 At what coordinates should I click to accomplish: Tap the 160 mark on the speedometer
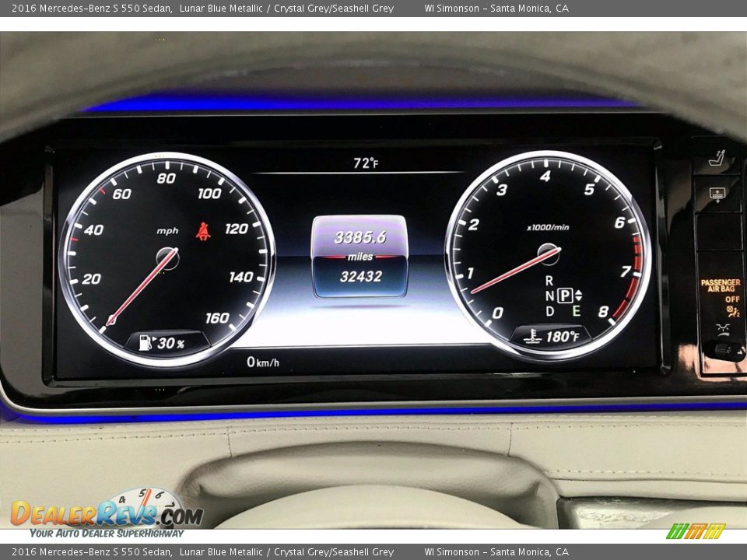[x=217, y=317]
